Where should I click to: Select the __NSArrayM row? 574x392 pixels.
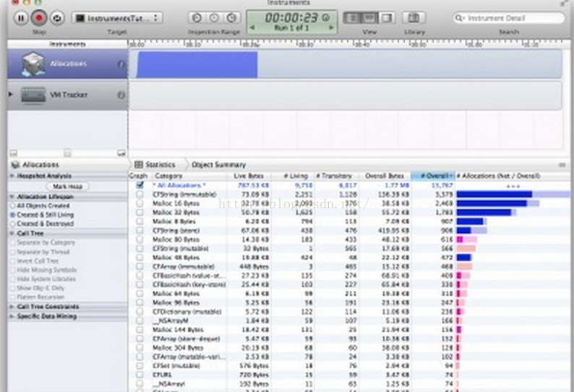click(349, 320)
